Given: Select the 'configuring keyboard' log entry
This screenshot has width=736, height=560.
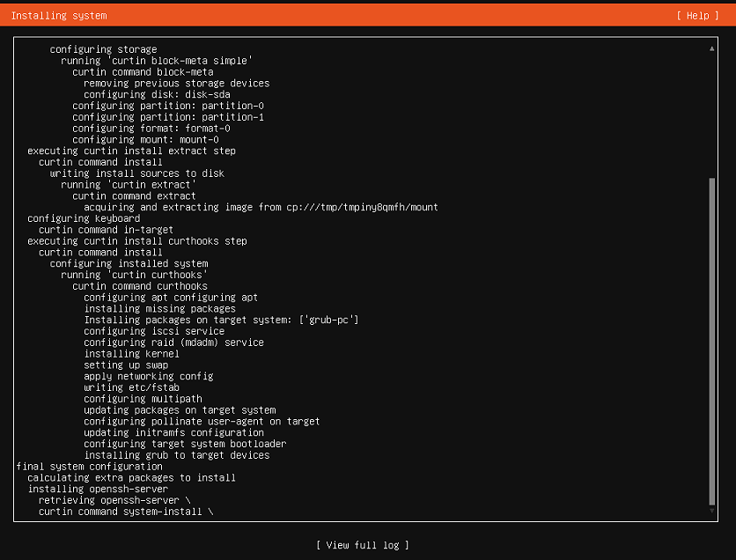Looking at the screenshot, I should tap(84, 218).
